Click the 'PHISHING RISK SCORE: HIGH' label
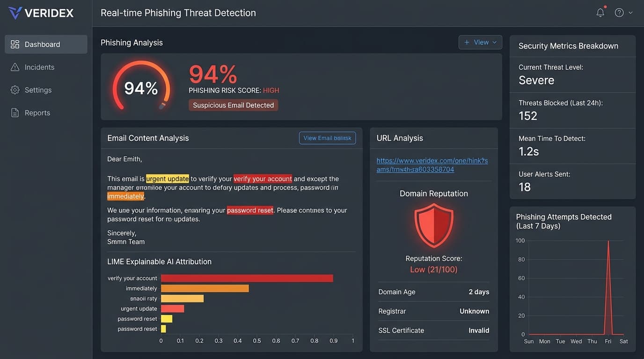The width and height of the screenshot is (644, 359). (x=234, y=90)
